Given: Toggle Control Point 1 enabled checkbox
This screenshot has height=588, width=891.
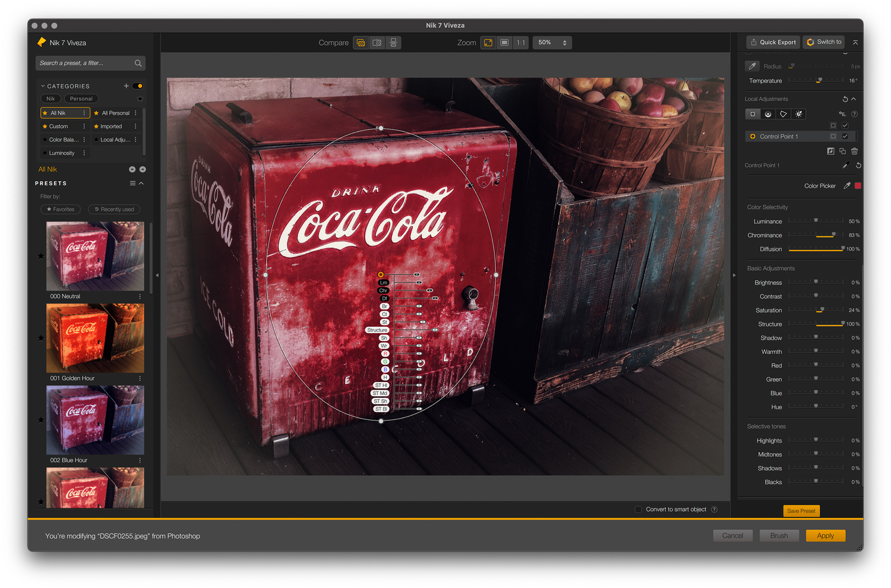Looking at the screenshot, I should point(845,137).
